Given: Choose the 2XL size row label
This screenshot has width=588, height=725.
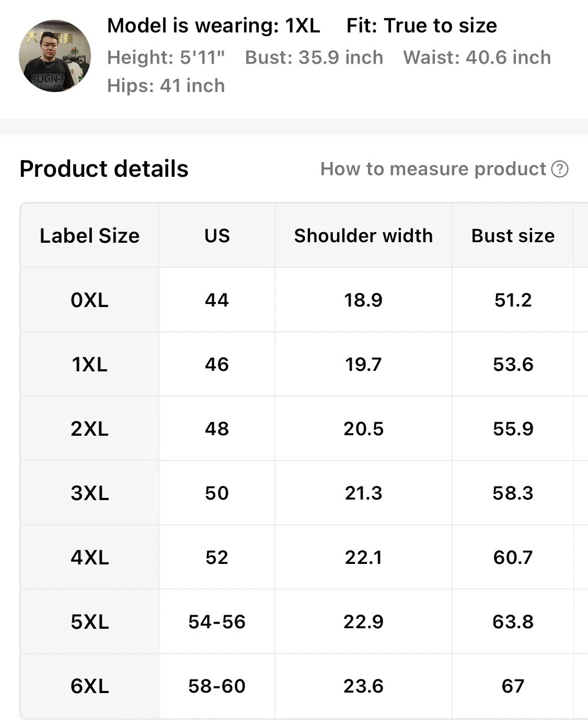Looking at the screenshot, I should pos(89,429).
